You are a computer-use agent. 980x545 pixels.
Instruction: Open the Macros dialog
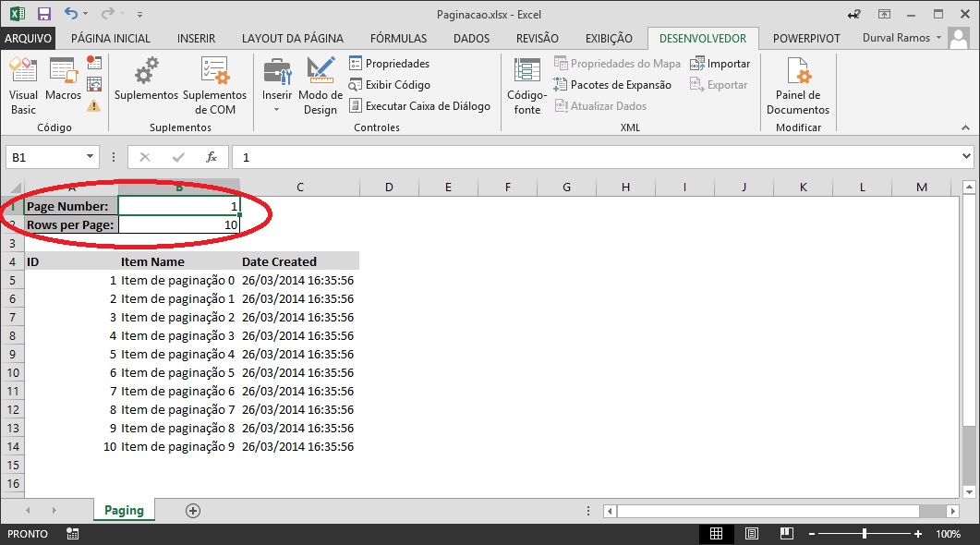(63, 79)
